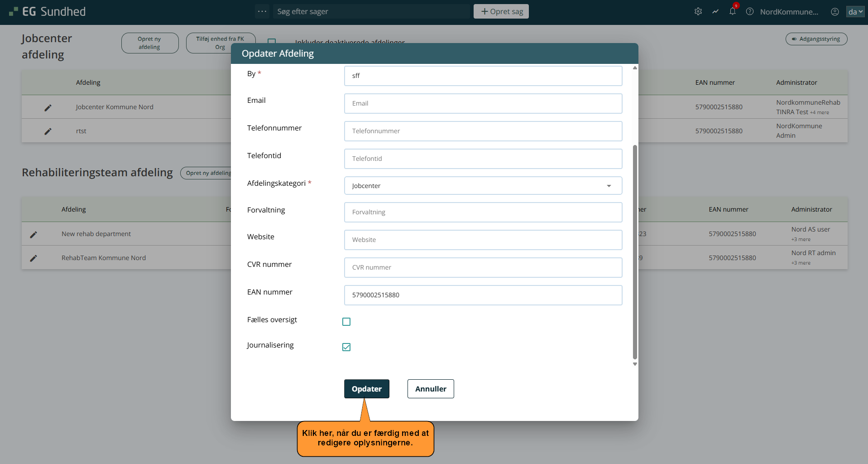Open the settings gear icon
Image resolution: width=868 pixels, height=464 pixels.
click(x=698, y=12)
